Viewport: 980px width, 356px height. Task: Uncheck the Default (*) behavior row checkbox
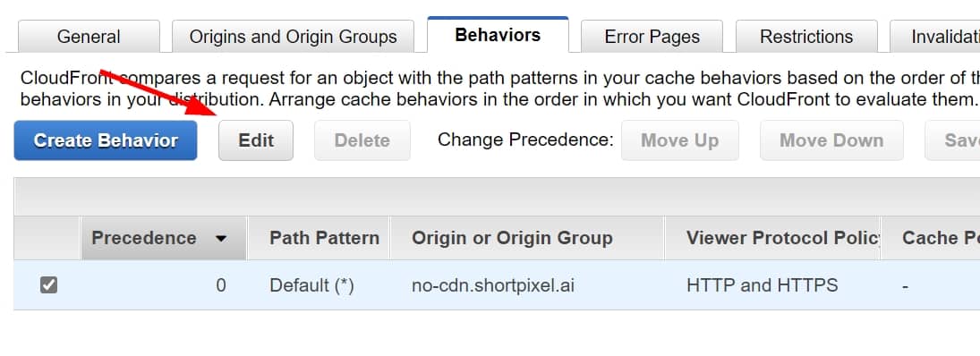tap(48, 285)
